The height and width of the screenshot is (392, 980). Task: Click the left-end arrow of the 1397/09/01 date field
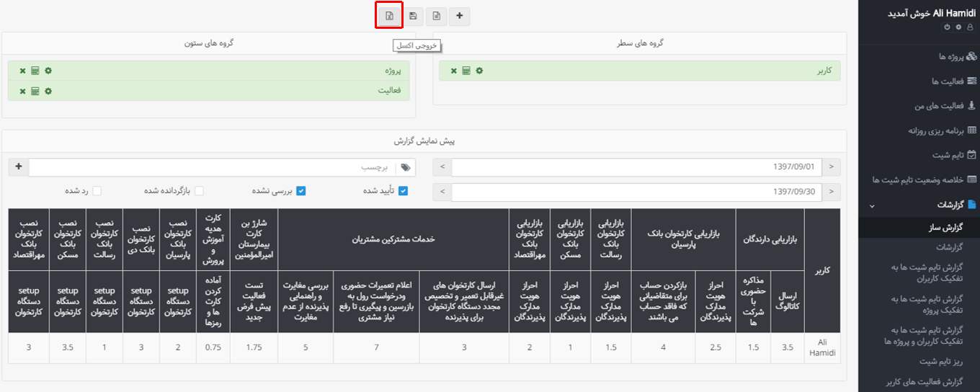pyautogui.click(x=442, y=167)
